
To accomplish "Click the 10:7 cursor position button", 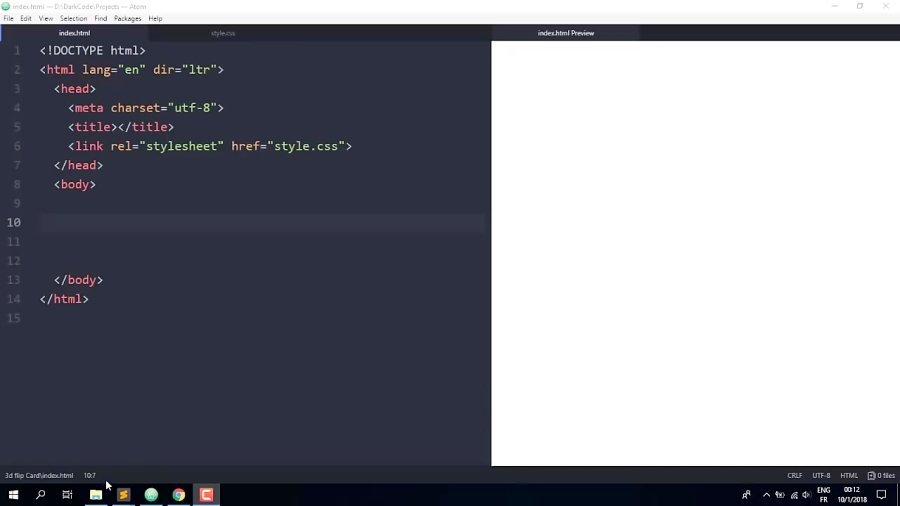I will [90, 476].
